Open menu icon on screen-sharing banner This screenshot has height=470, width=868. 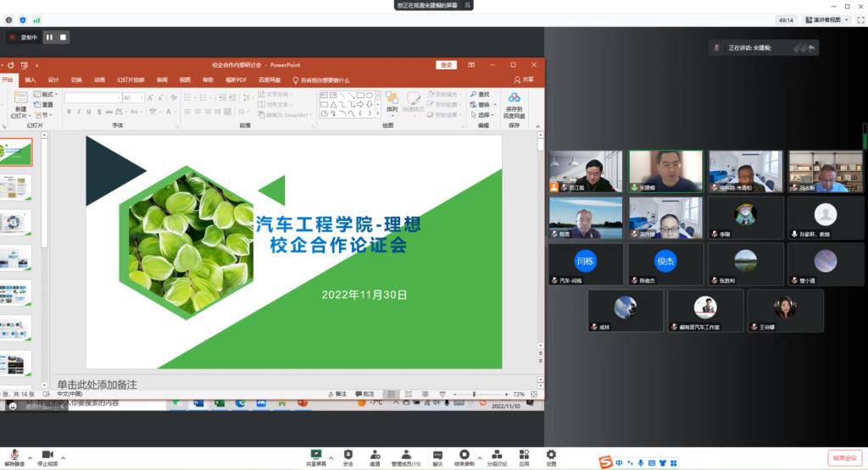point(467,5)
